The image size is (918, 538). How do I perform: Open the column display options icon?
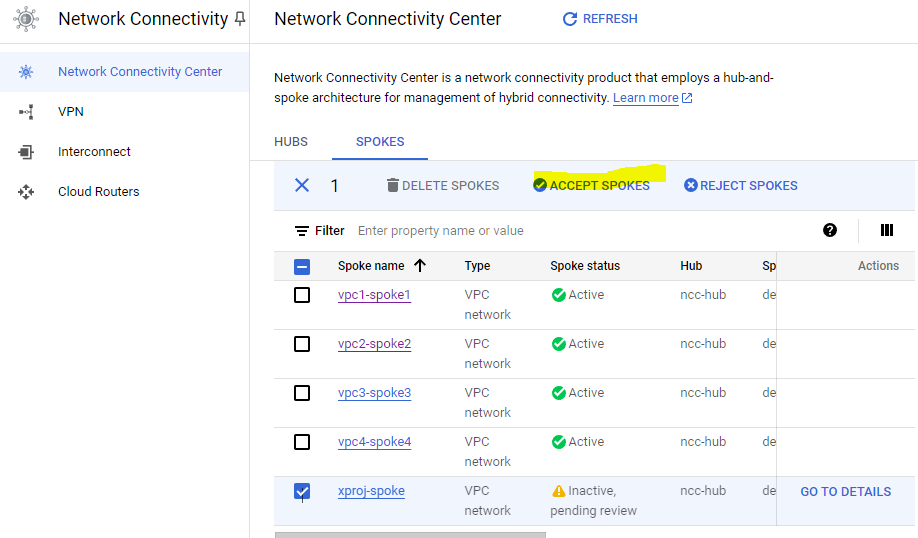pos(887,230)
